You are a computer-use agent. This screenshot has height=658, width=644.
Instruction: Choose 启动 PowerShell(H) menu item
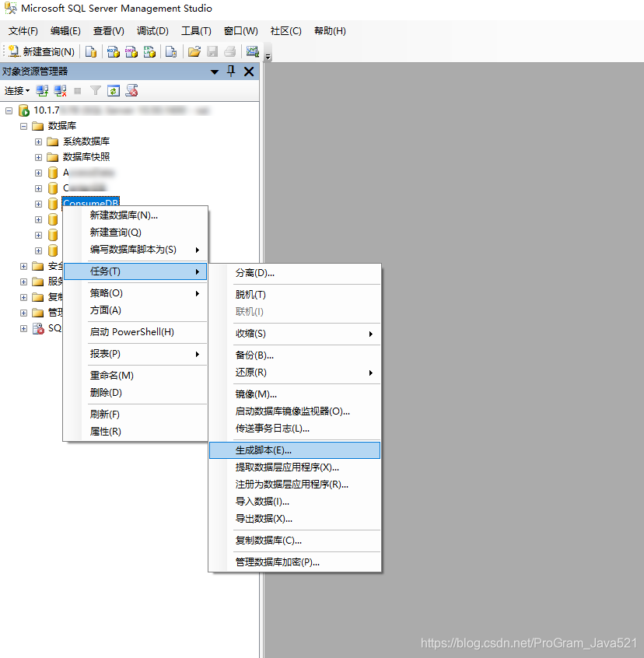(135, 332)
